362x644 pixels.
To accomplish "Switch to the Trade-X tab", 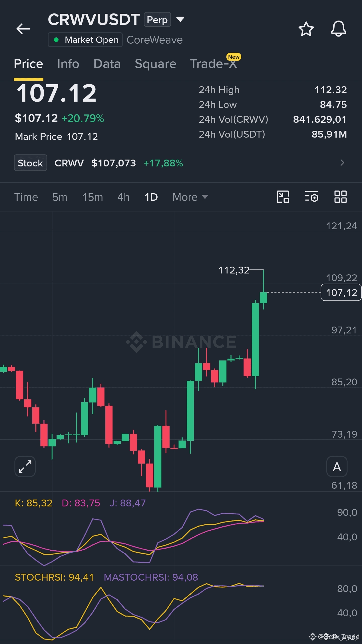I will click(214, 64).
